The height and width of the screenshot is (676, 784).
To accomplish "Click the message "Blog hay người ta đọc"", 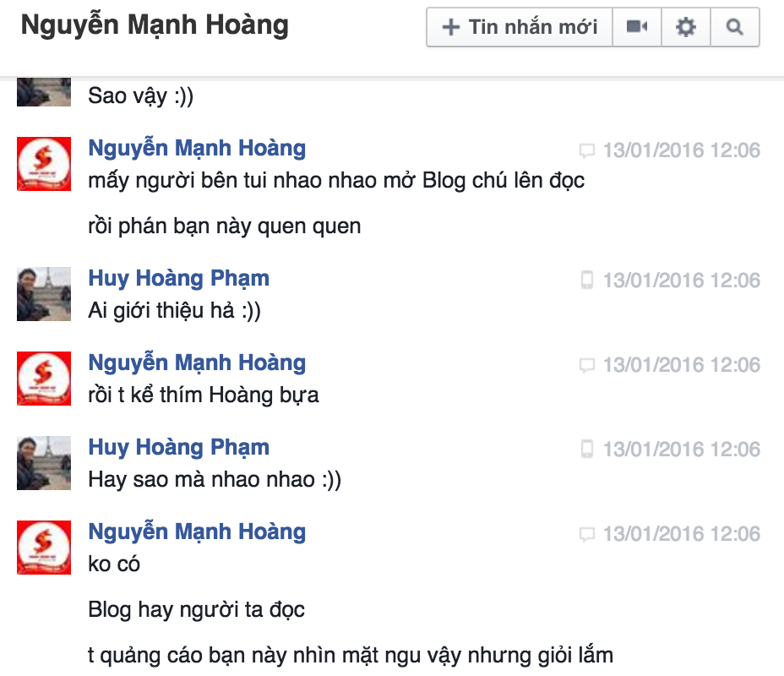I will 196,608.
